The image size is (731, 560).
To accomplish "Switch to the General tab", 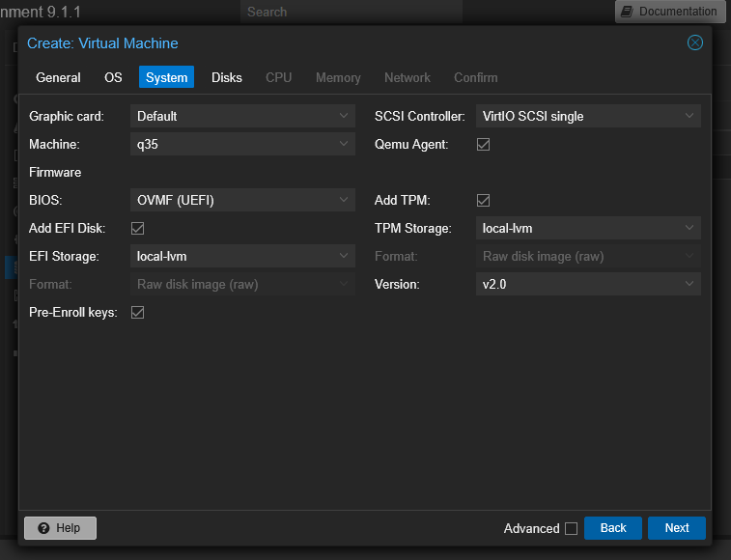I will (58, 77).
